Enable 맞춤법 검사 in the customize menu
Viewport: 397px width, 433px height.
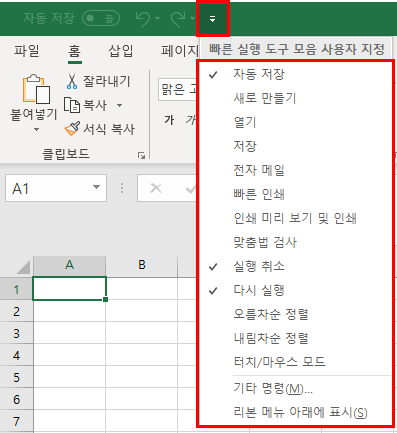(295, 242)
